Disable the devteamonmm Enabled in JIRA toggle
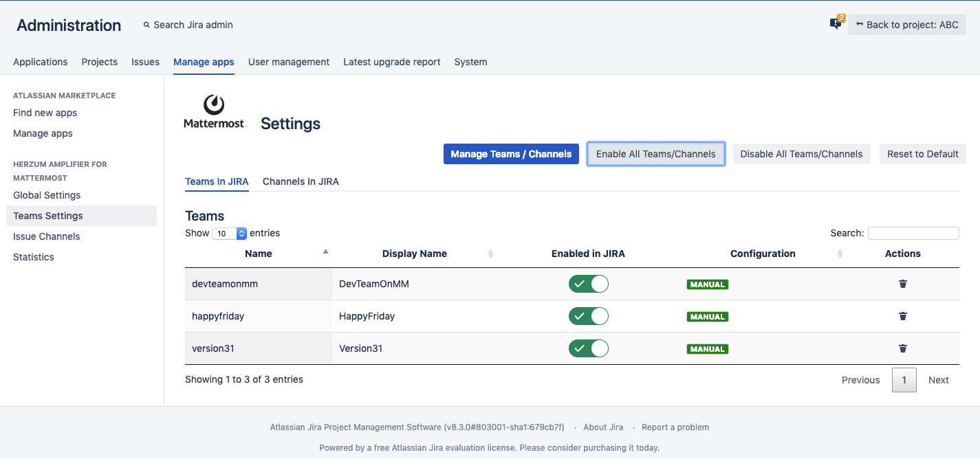Screen dimensions: 980x459 588,284
